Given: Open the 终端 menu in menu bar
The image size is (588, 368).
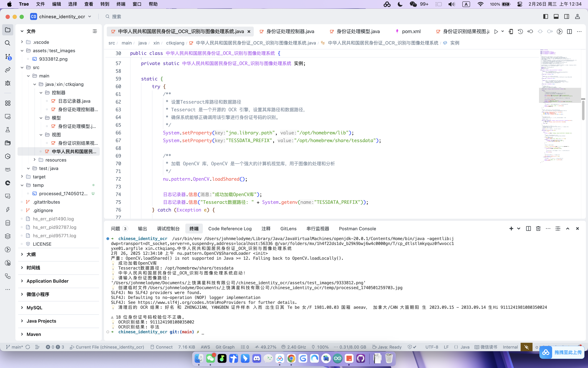Looking at the screenshot, I should [x=121, y=4].
